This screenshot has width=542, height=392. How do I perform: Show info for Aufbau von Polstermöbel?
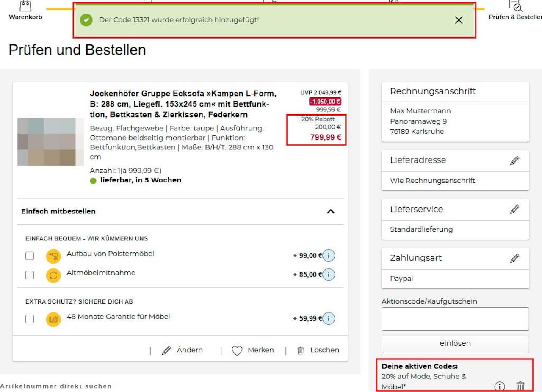pos(329,256)
